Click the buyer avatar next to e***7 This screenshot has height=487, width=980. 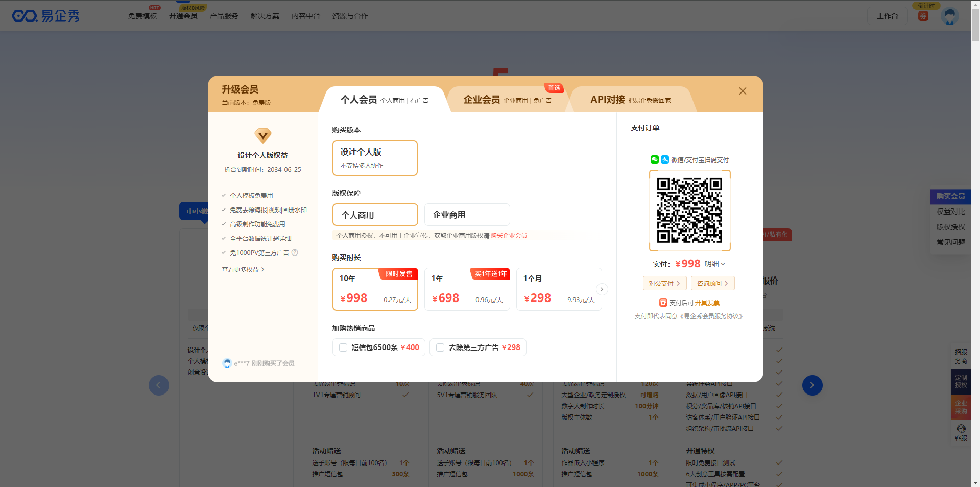click(x=227, y=363)
